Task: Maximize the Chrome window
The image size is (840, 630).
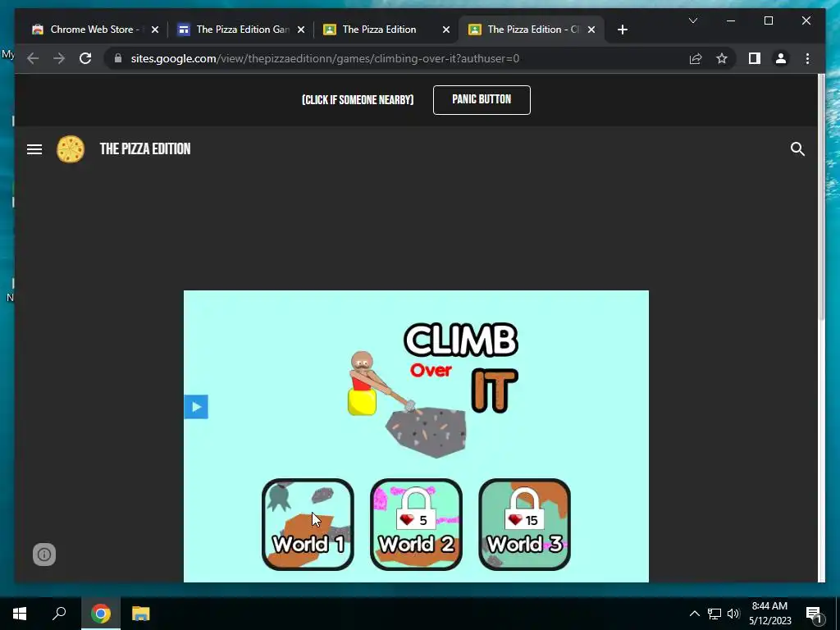Action: [x=768, y=21]
